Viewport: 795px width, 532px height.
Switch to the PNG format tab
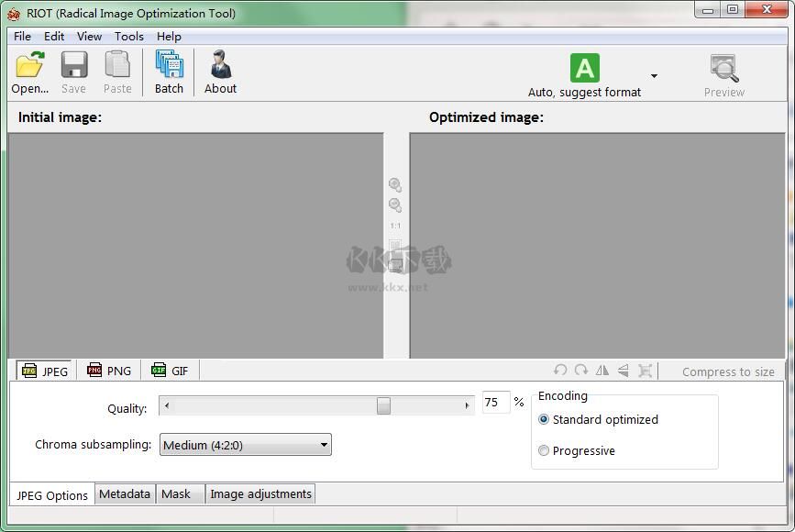pos(109,371)
